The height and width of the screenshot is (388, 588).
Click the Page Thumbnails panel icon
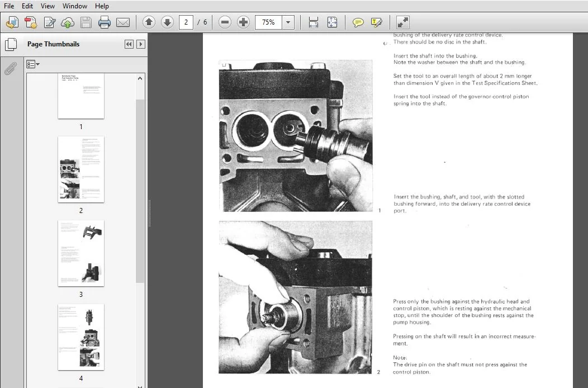click(x=11, y=44)
